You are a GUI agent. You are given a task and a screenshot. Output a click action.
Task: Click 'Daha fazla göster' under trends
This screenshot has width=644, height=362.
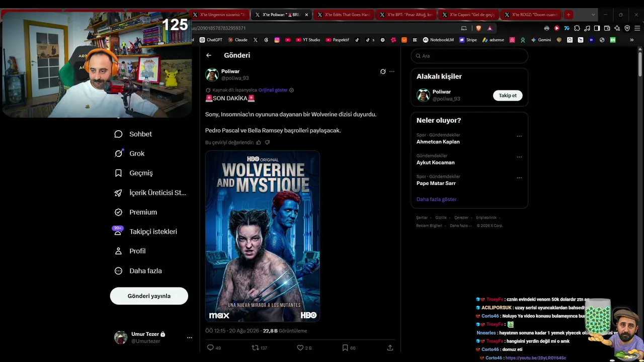click(437, 199)
